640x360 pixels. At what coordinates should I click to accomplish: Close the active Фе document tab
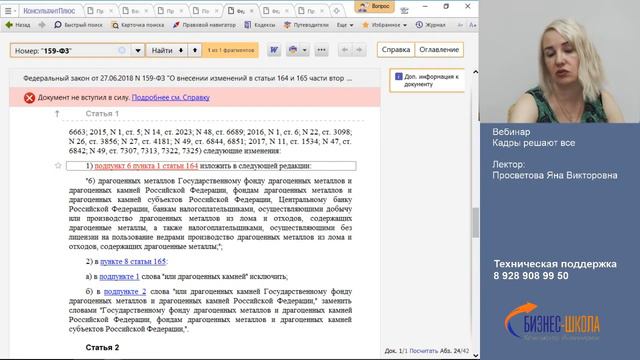pos(252,11)
